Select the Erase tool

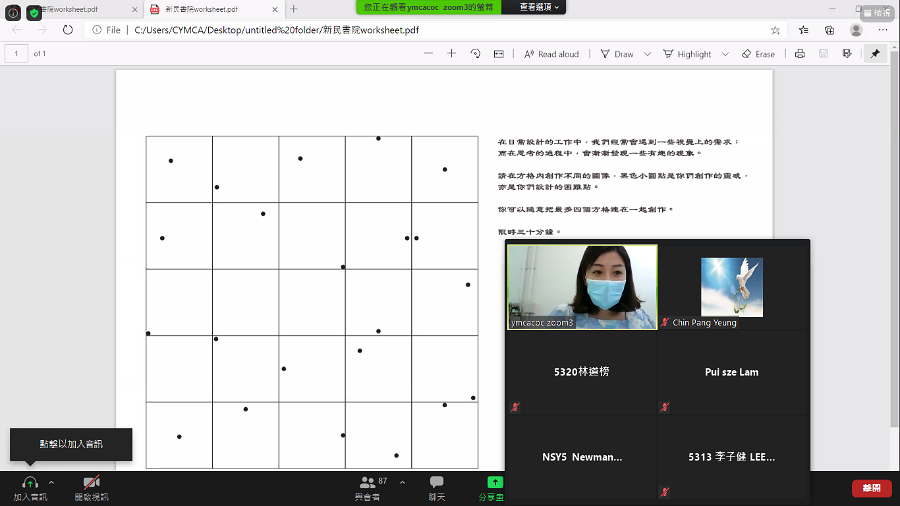[x=758, y=53]
